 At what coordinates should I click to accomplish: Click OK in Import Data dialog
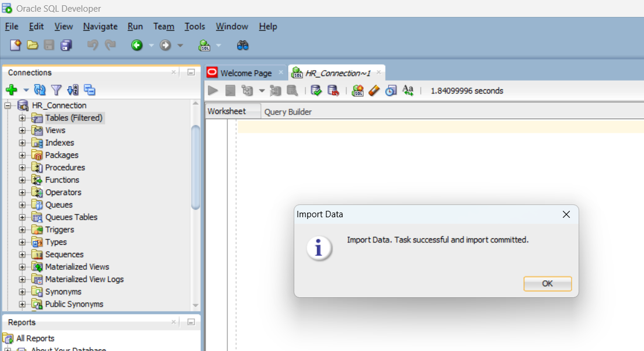click(548, 284)
